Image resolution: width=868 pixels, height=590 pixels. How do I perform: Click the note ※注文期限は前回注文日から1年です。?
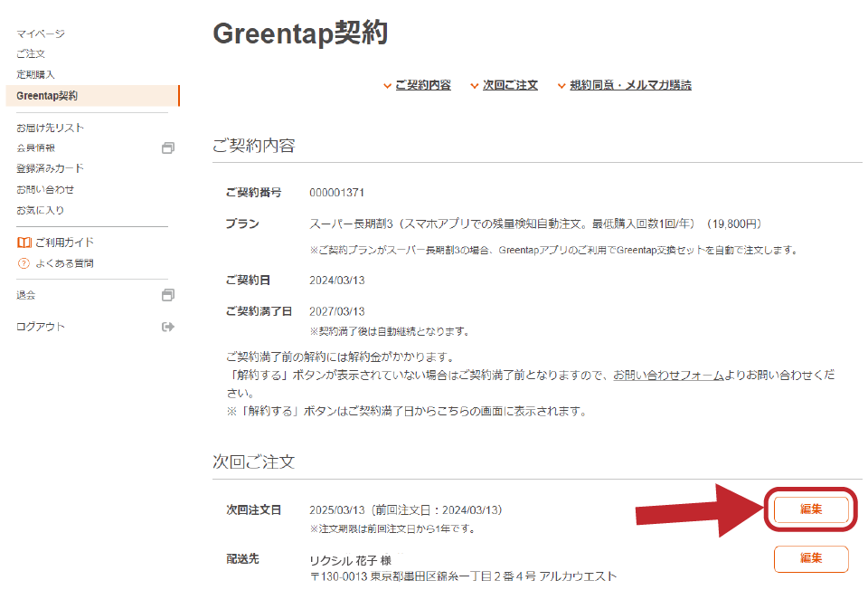click(x=393, y=529)
